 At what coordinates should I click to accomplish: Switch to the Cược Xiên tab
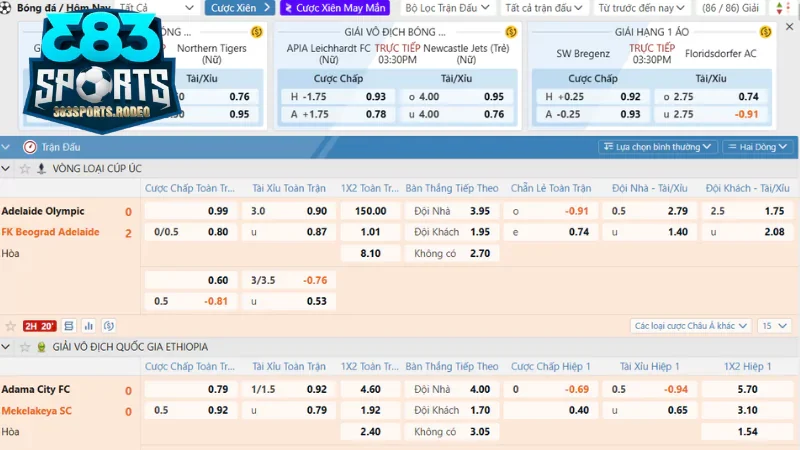coord(237,8)
